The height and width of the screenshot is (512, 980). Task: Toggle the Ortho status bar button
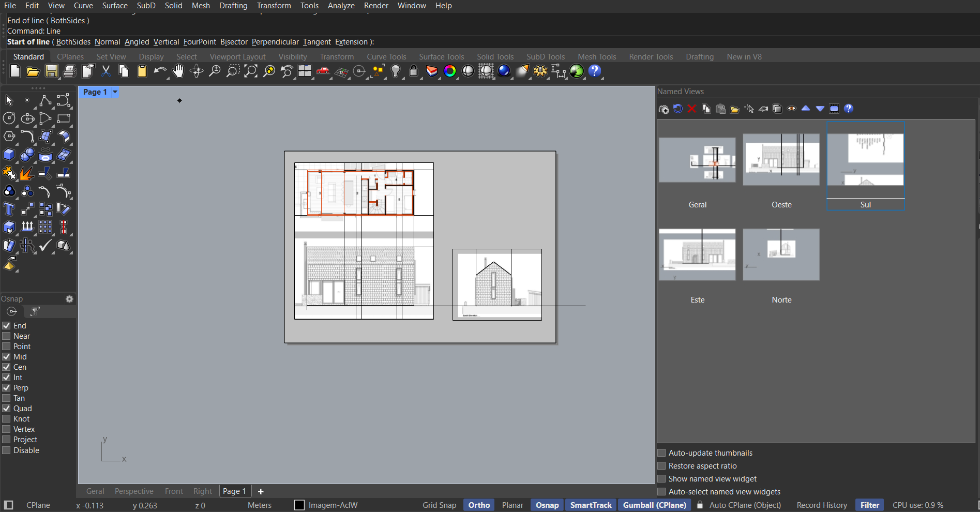pyautogui.click(x=479, y=505)
